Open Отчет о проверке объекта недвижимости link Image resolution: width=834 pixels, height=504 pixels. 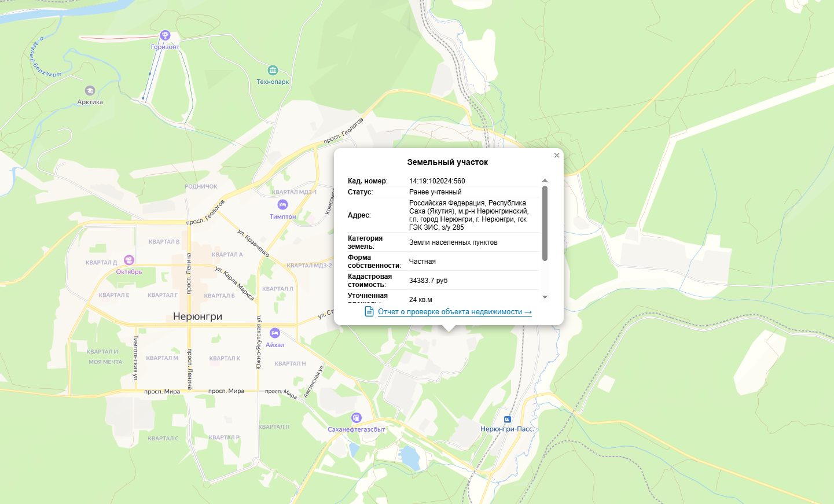point(455,312)
